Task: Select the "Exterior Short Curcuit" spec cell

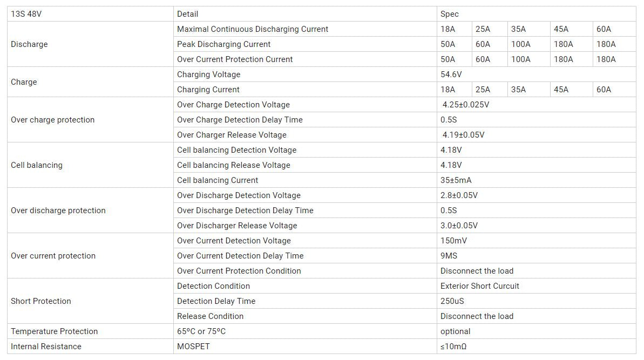Action: (480, 286)
